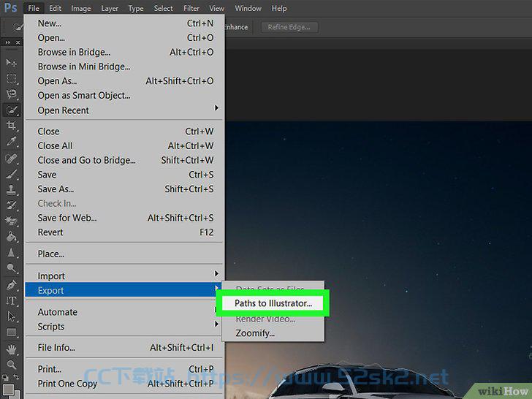Expand the Automate submenu
532x399 pixels.
click(x=124, y=312)
